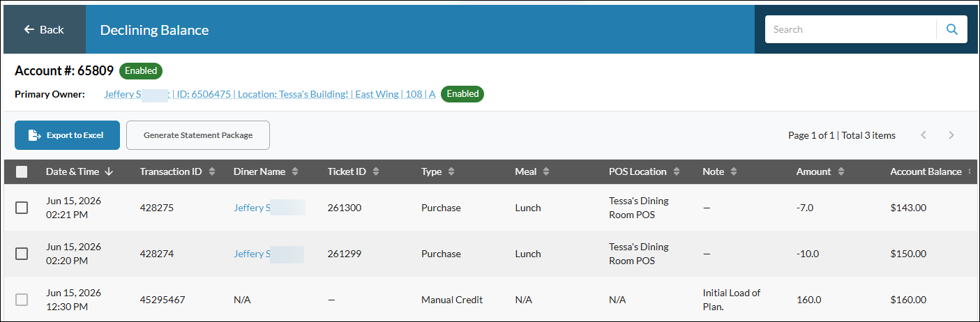Click the -10.0 amount value

808,254
